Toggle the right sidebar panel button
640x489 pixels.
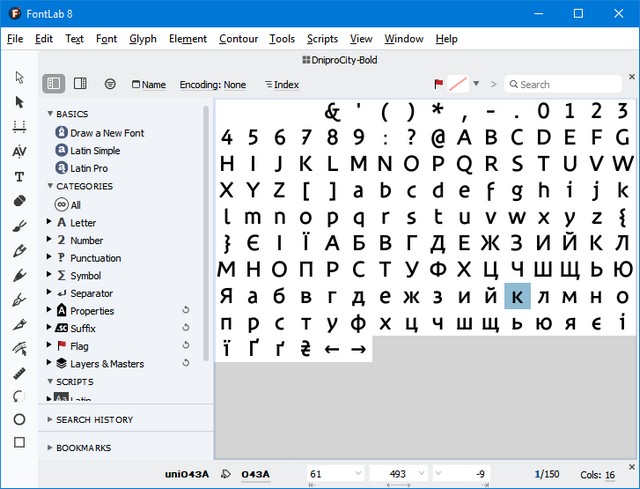pos(80,84)
